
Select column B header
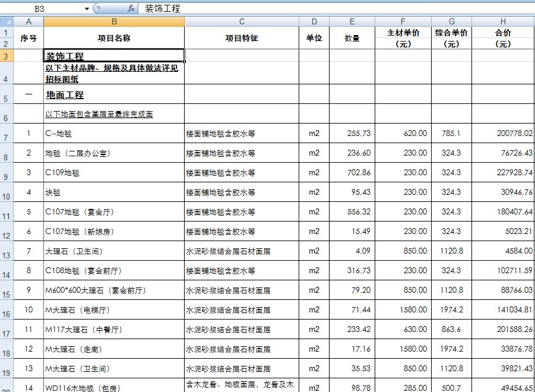pyautogui.click(x=114, y=22)
